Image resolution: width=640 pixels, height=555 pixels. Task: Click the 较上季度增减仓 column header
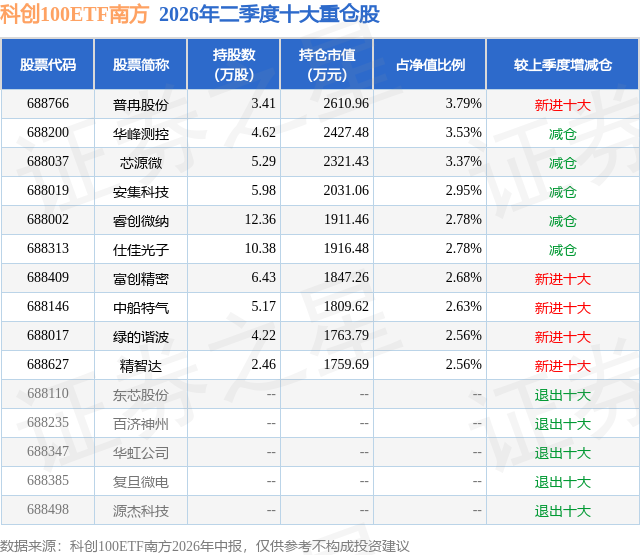[563, 64]
